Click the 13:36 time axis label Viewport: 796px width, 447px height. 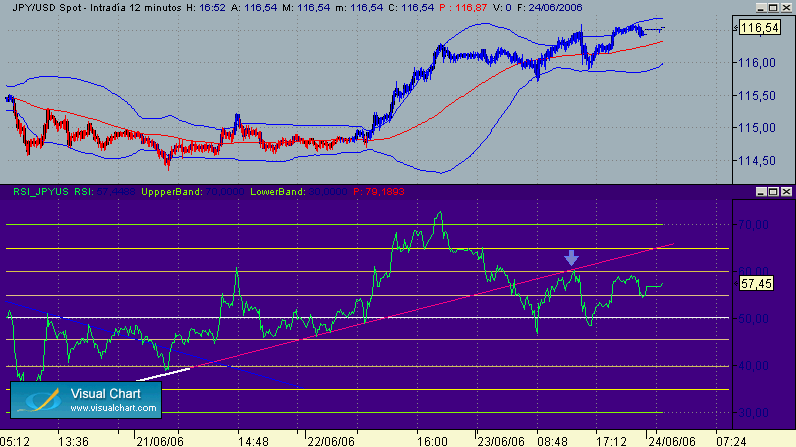point(74,441)
